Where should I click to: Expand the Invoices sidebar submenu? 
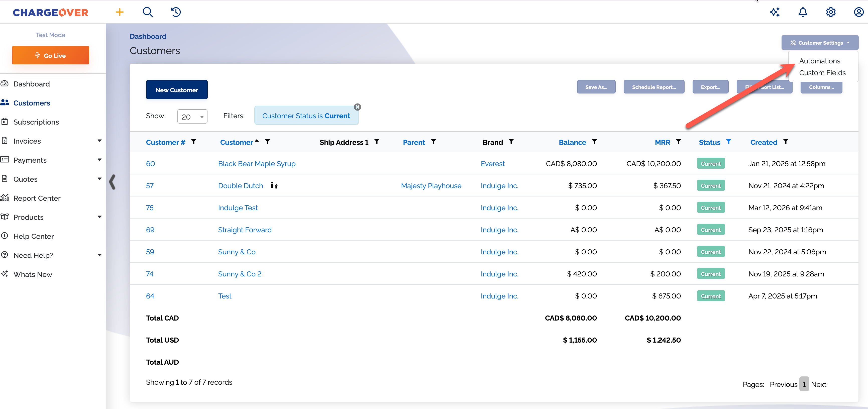[x=99, y=141]
